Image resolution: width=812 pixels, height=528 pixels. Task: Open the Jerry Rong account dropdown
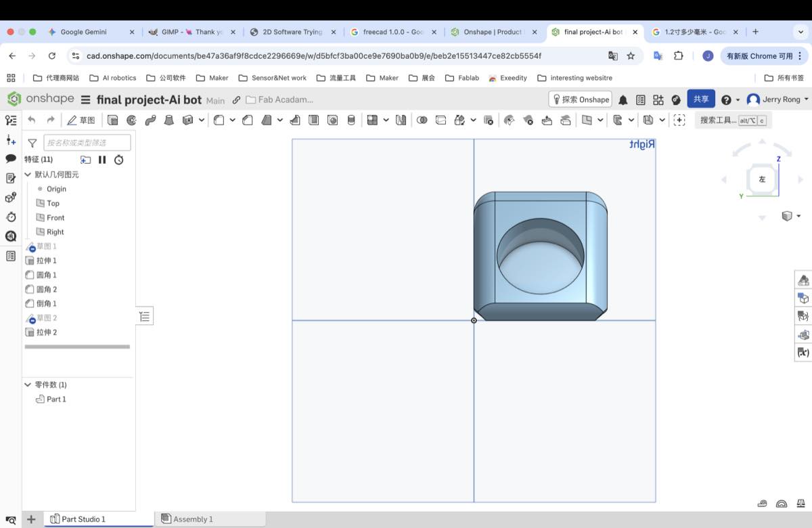click(777, 100)
